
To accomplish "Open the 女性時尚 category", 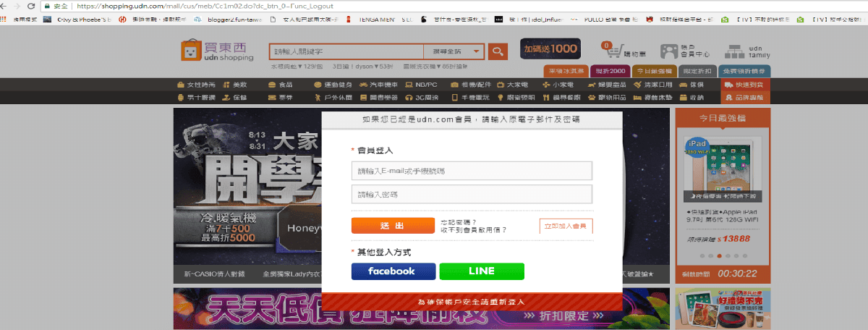I will coord(196,85).
